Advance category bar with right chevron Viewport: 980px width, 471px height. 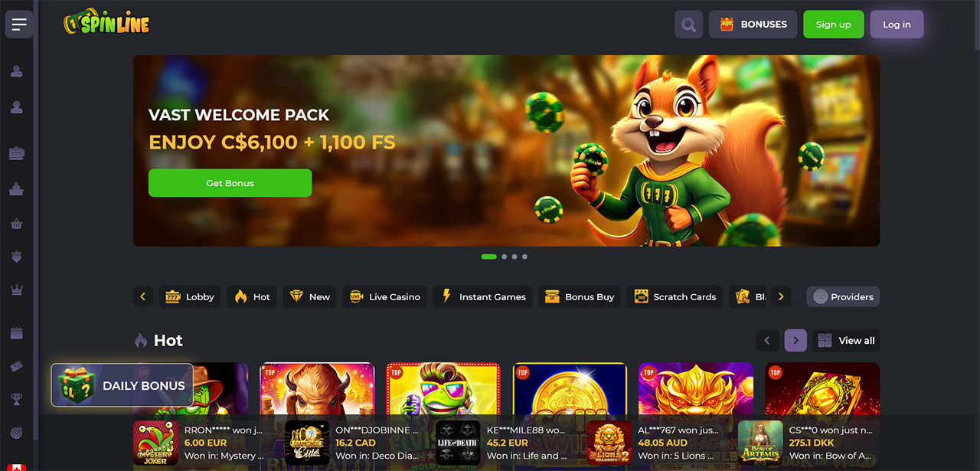[781, 296]
